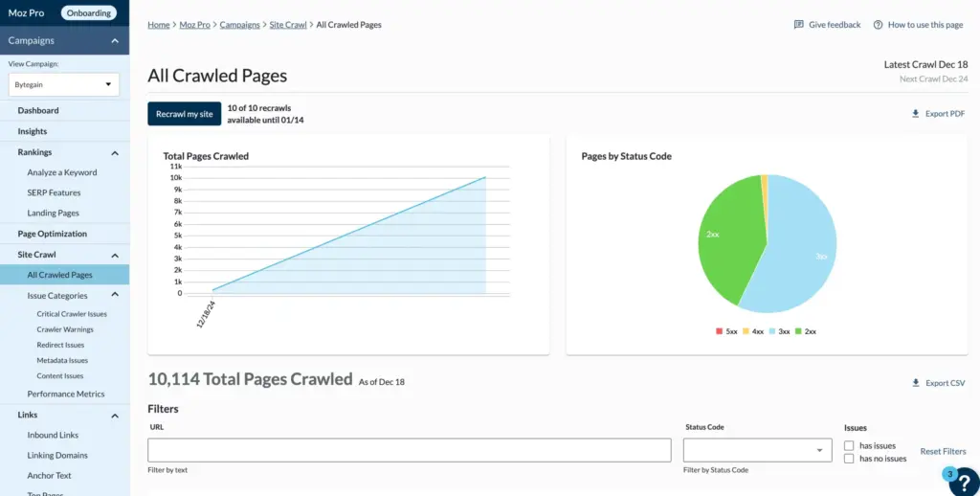The width and height of the screenshot is (980, 496).
Task: Open Anchor Text in sidebar
Action: 50,475
